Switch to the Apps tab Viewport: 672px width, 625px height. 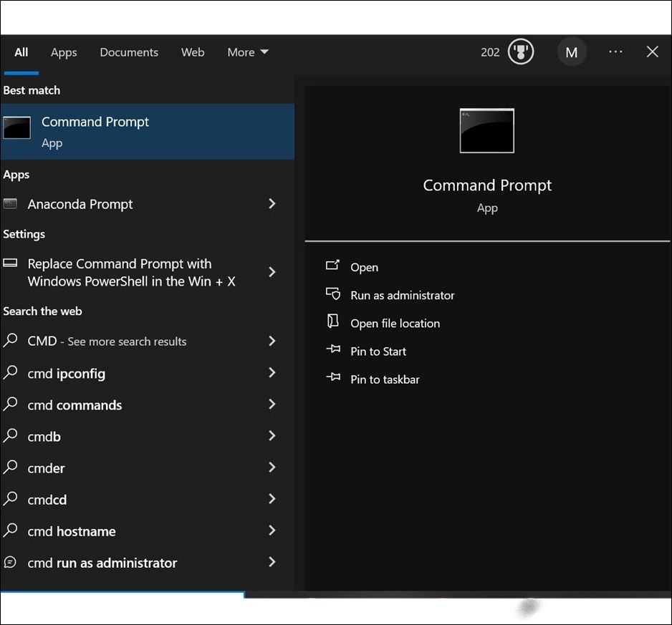pyautogui.click(x=64, y=52)
